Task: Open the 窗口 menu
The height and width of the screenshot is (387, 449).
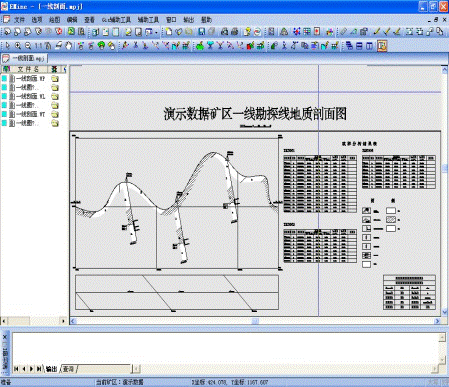Action: [x=171, y=20]
